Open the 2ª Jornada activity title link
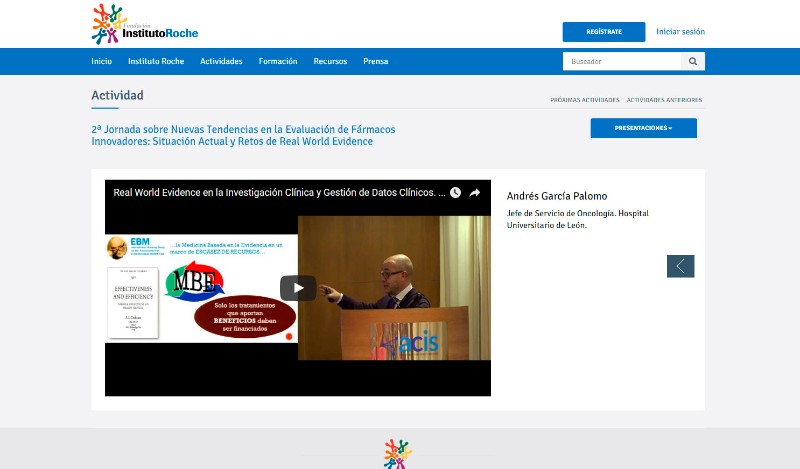This screenshot has height=469, width=800. pyautogui.click(x=243, y=135)
